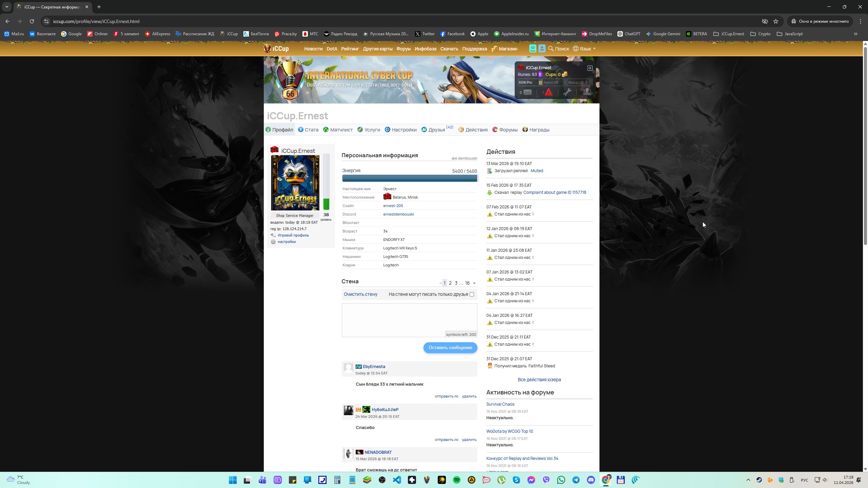868x488 pixels.
Task: Open the Все действия юзера link
Action: (539, 380)
